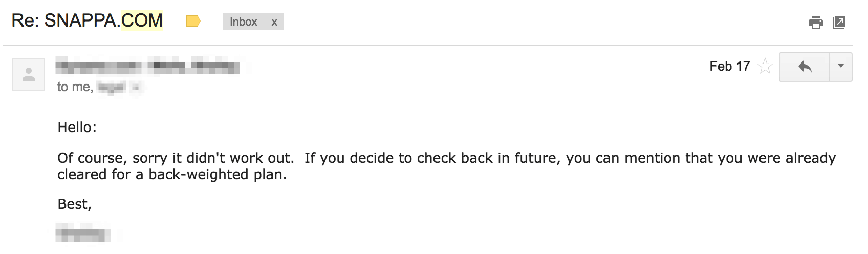Image resolution: width=868 pixels, height=254 pixels.
Task: Reply using the arrow button
Action: 805,67
